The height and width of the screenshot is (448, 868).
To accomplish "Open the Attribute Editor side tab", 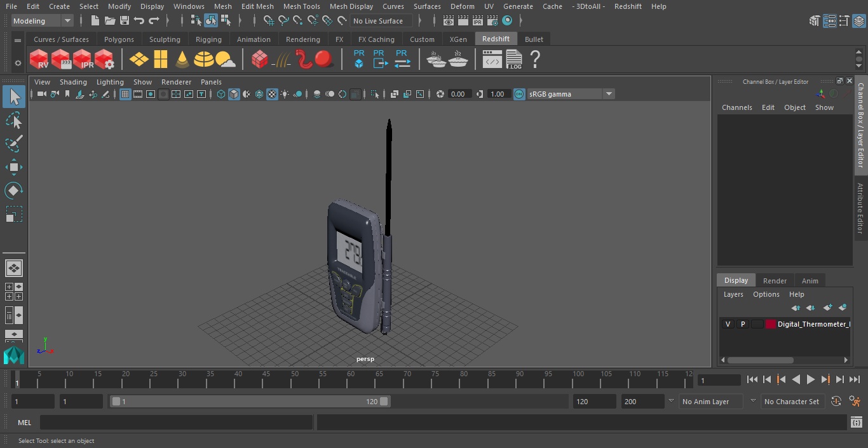I will [860, 208].
